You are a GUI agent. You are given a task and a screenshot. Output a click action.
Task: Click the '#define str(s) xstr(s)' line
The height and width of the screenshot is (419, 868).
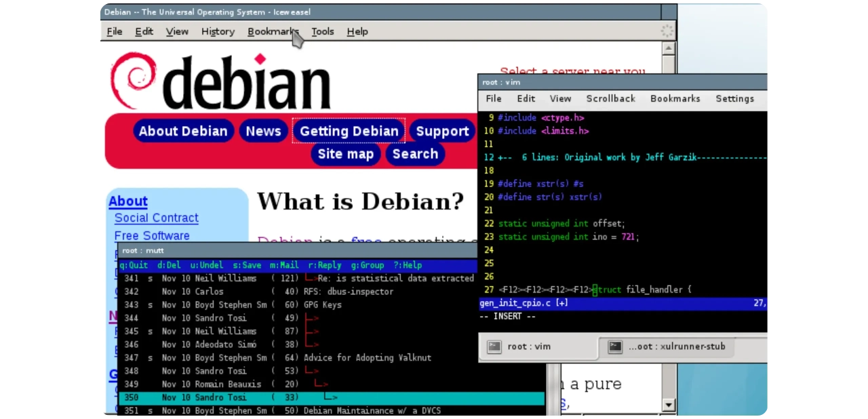click(x=550, y=197)
